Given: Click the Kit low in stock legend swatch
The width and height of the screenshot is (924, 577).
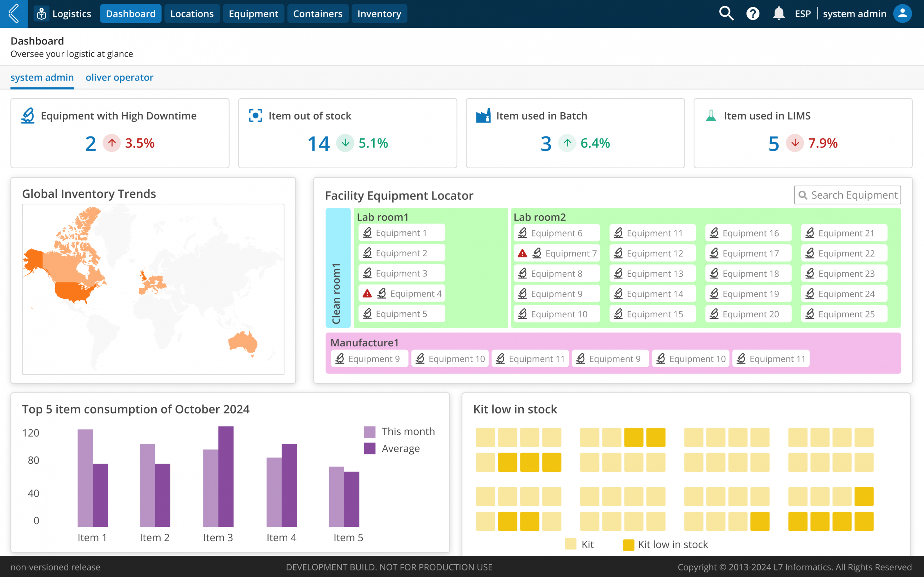Looking at the screenshot, I should (x=628, y=545).
